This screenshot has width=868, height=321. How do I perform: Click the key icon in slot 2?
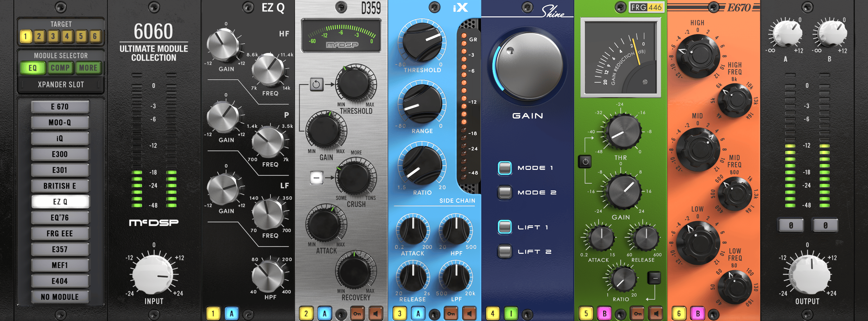357,313
